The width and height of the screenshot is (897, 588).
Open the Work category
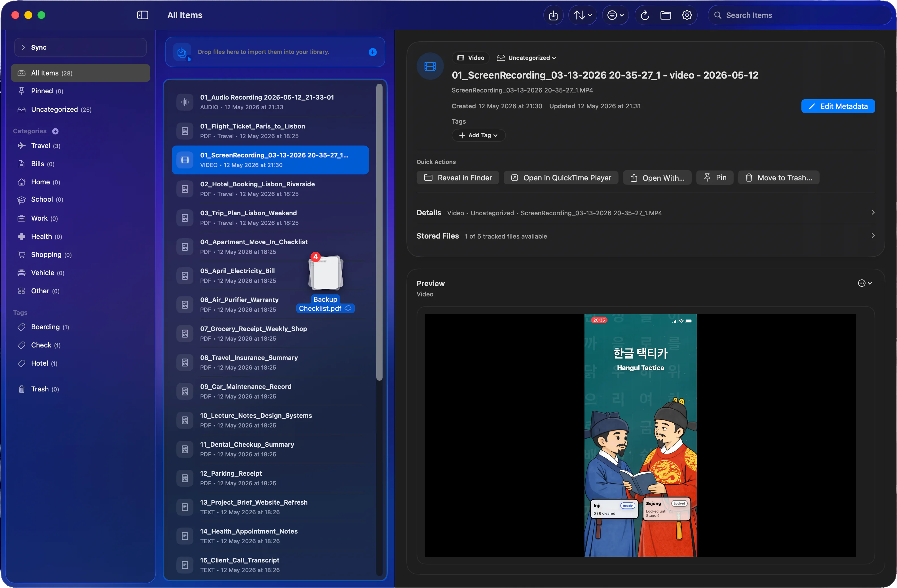pos(80,218)
